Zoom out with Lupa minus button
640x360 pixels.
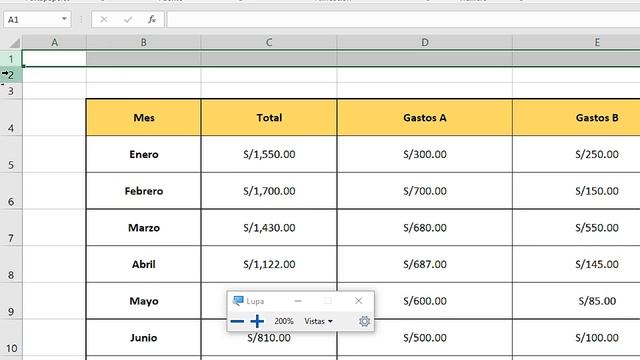click(x=237, y=321)
